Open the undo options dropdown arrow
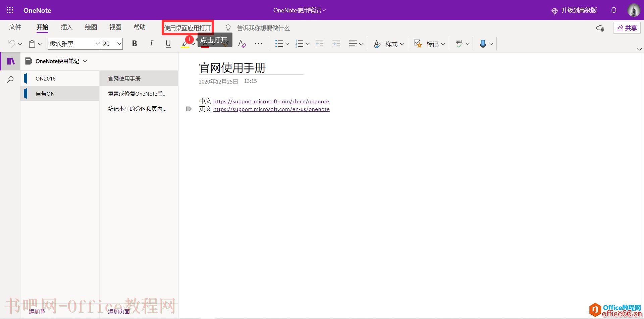This screenshot has width=644, height=319. pyautogui.click(x=20, y=44)
